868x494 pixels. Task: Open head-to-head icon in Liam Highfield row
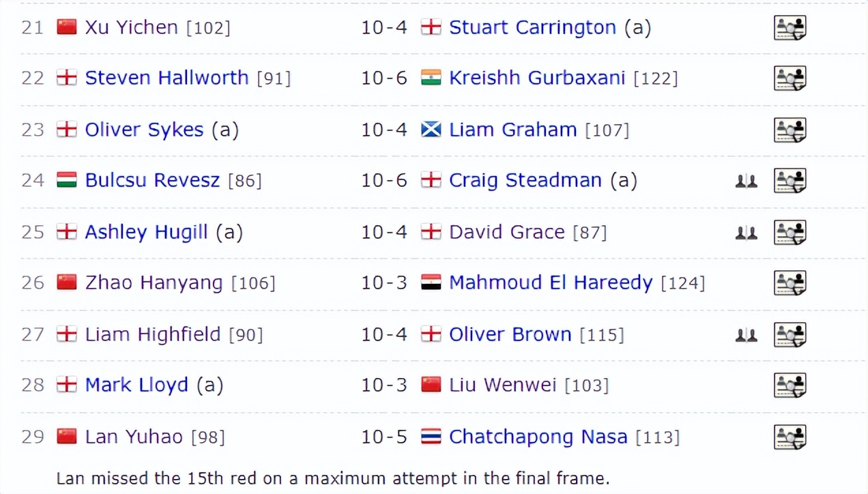click(x=746, y=335)
